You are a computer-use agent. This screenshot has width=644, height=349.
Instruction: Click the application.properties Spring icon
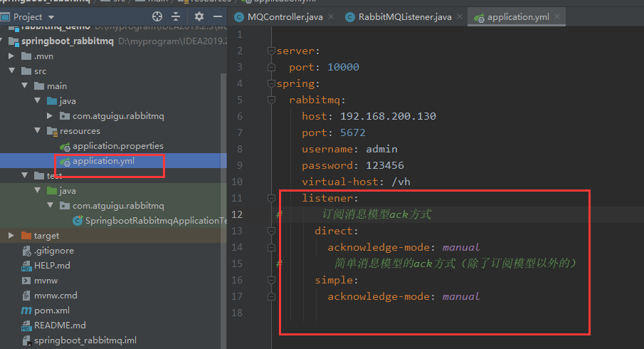65,146
